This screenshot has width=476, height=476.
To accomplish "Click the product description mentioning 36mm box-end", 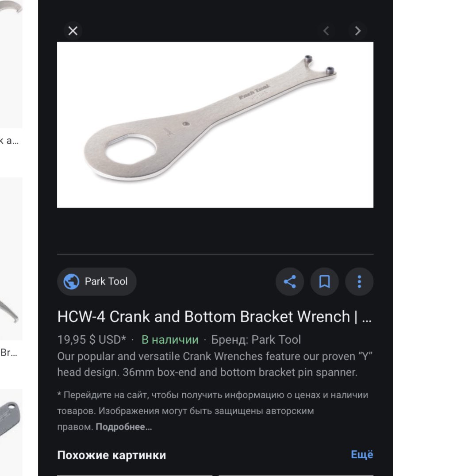I will click(215, 364).
